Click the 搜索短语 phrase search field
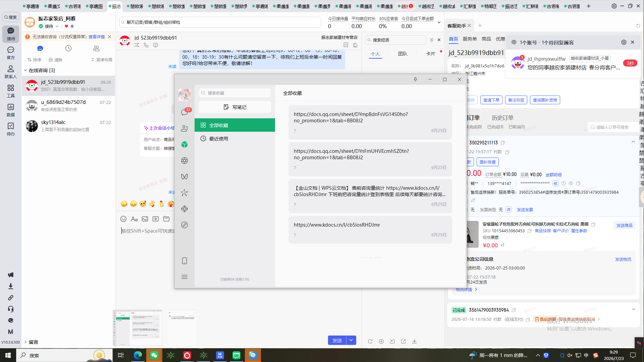 tap(396, 40)
